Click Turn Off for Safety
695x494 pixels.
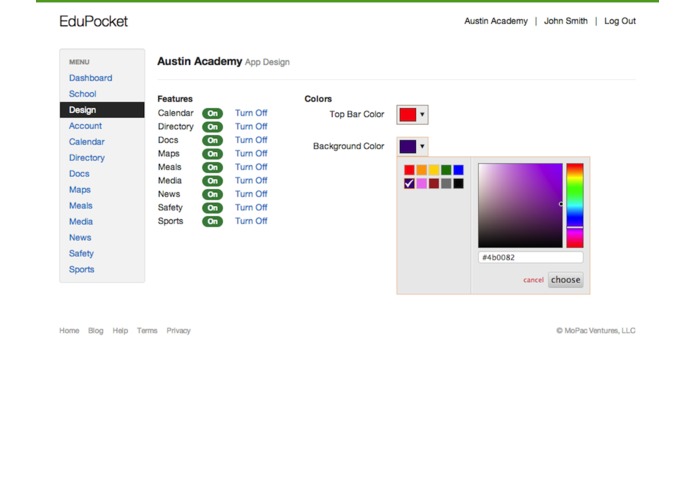251,207
